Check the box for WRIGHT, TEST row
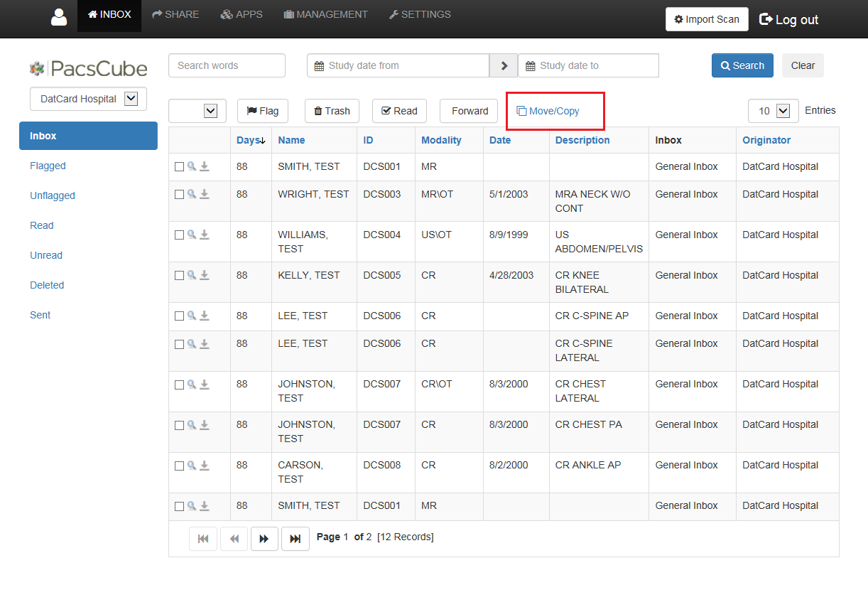This screenshot has width=868, height=612. tap(179, 195)
